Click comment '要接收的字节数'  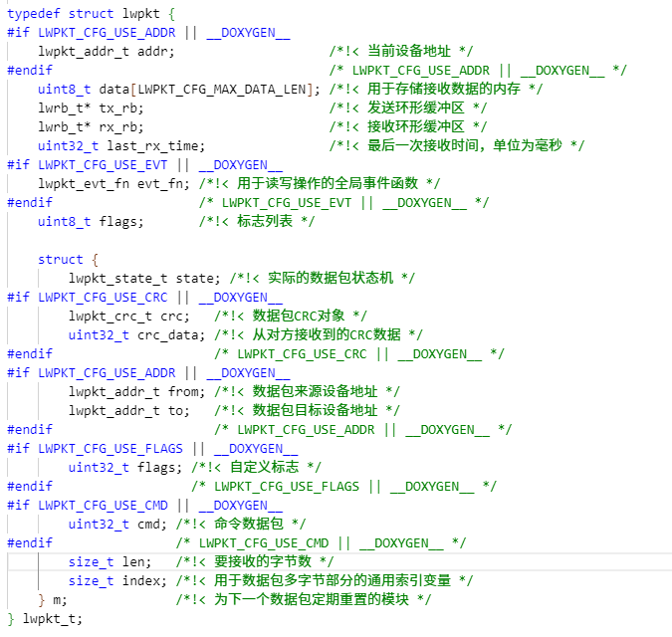262,561
